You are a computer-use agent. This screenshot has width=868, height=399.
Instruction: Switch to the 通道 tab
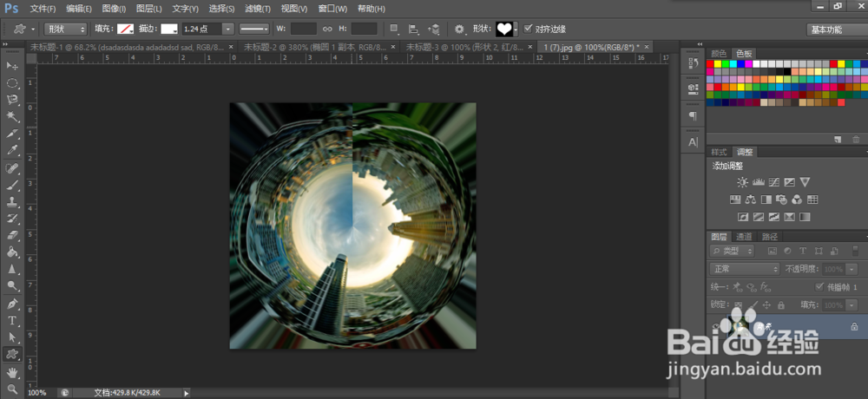[744, 236]
